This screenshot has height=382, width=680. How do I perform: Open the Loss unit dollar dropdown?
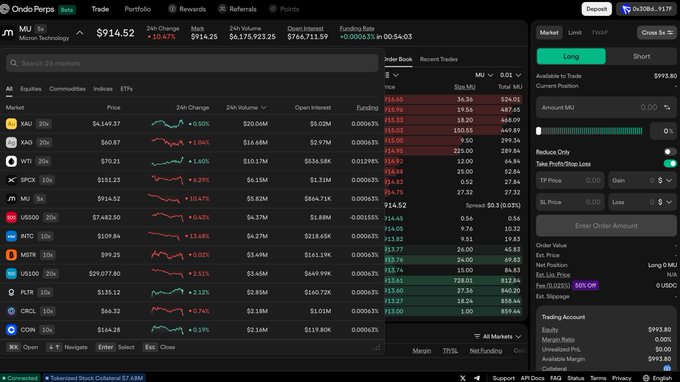pyautogui.click(x=665, y=202)
